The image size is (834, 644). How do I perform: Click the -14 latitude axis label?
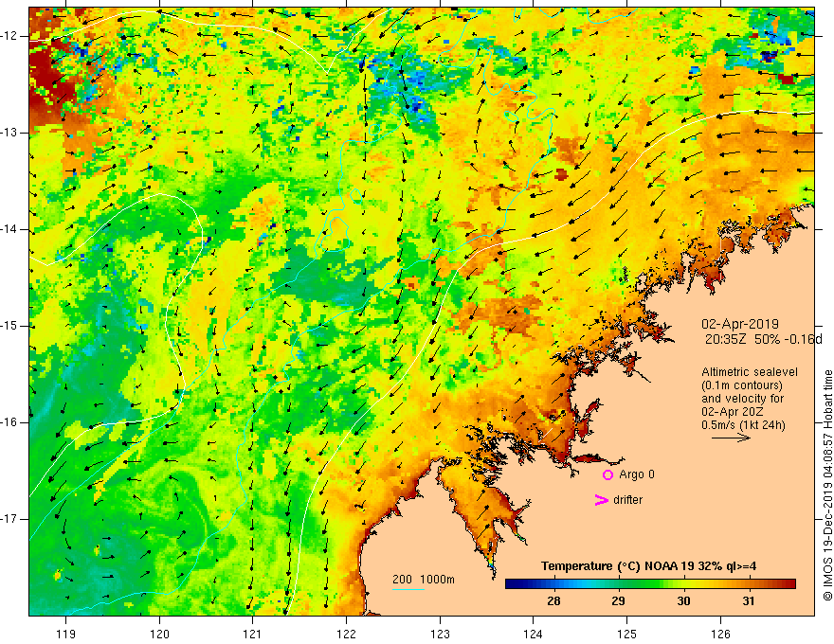[10, 229]
